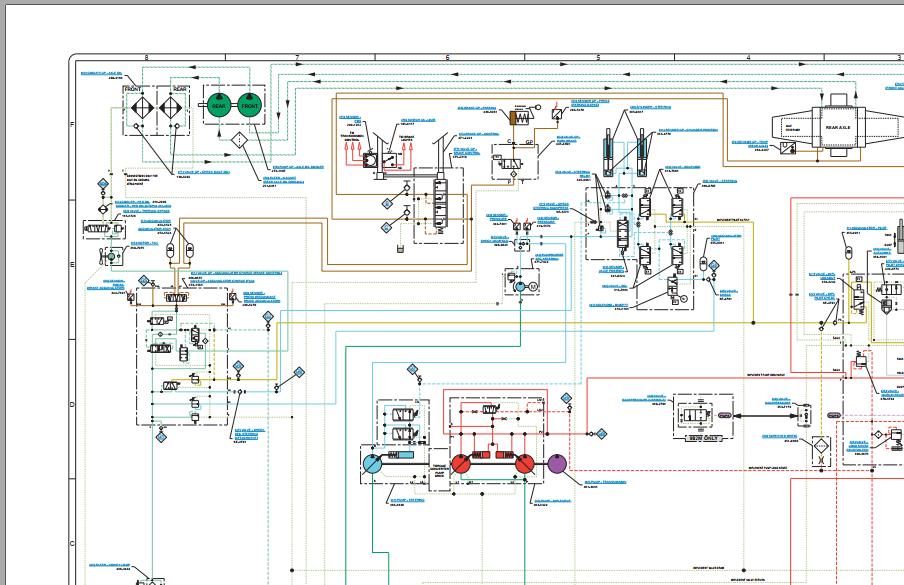The width and height of the screenshot is (904, 585).
Task: Click the fan motor symbol with blades
Action: point(111,255)
